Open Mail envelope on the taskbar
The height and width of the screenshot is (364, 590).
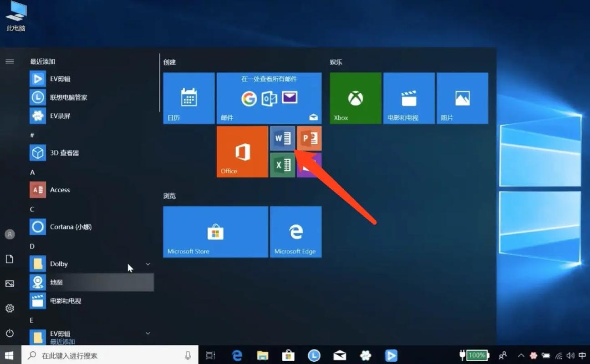point(340,355)
